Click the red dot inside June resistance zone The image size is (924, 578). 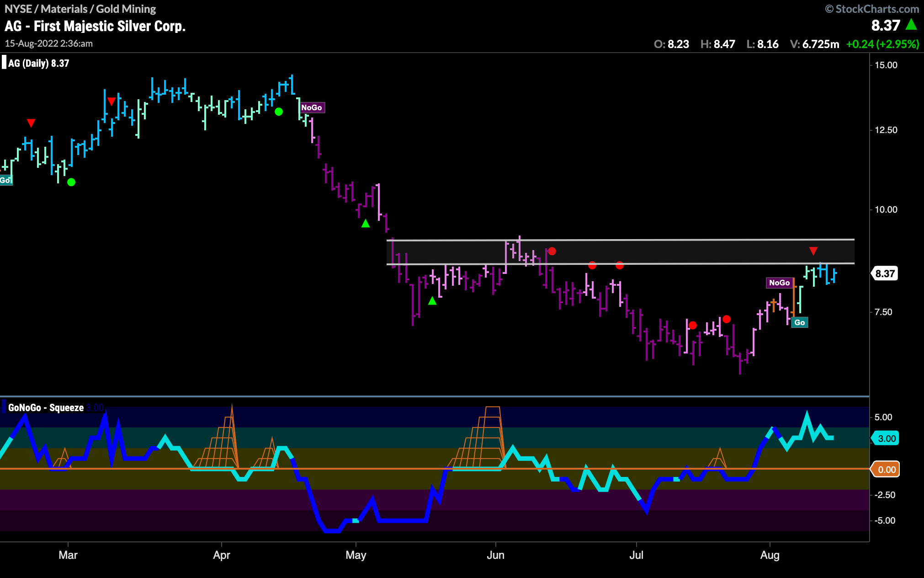click(552, 251)
